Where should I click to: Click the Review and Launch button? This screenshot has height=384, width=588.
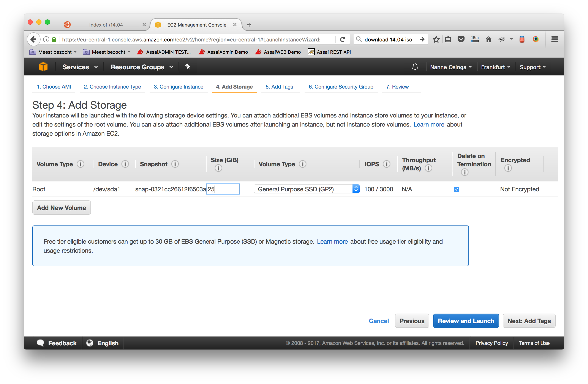pos(466,321)
